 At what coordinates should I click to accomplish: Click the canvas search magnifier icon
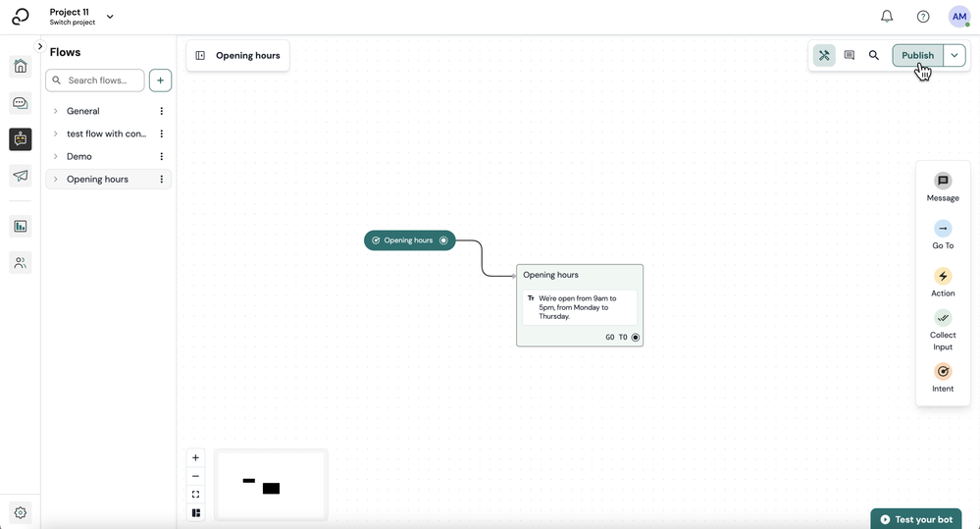(874, 55)
